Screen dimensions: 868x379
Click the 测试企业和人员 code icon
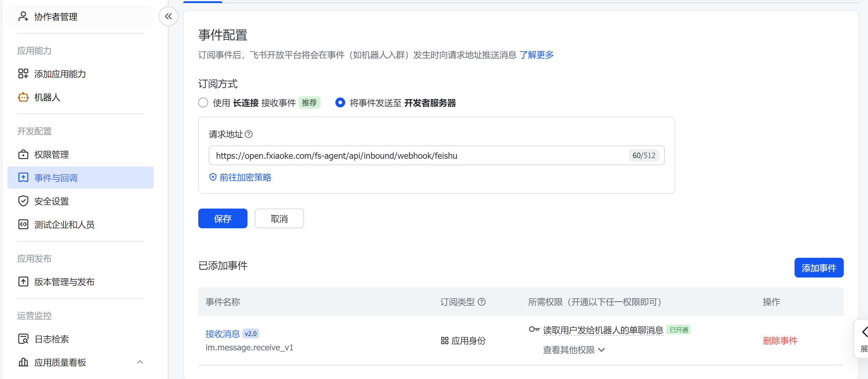(23, 225)
